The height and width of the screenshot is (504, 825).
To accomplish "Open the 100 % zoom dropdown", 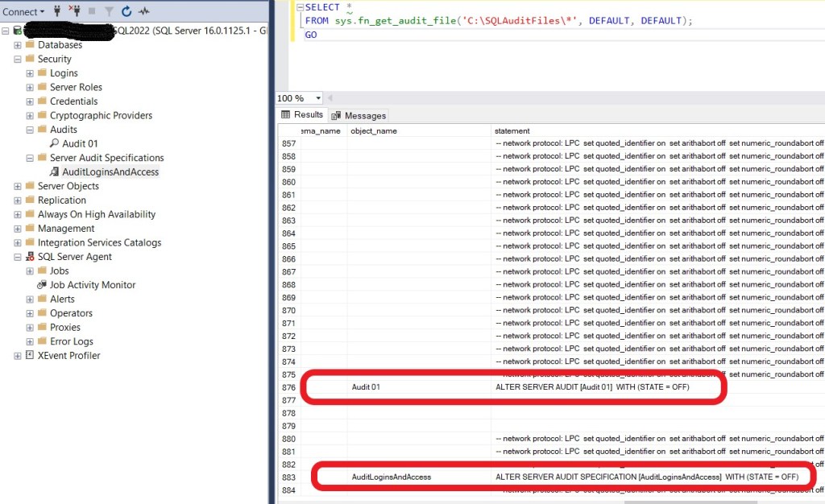I will (x=317, y=98).
